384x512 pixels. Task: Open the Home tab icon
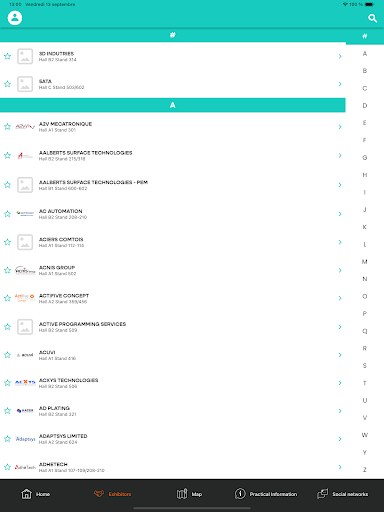[26, 494]
